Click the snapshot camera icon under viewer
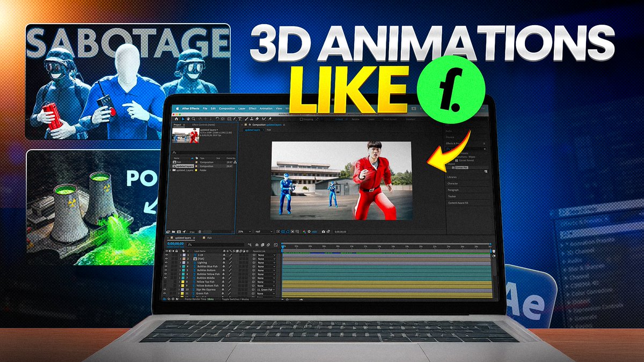The image size is (644, 362). pos(324,232)
